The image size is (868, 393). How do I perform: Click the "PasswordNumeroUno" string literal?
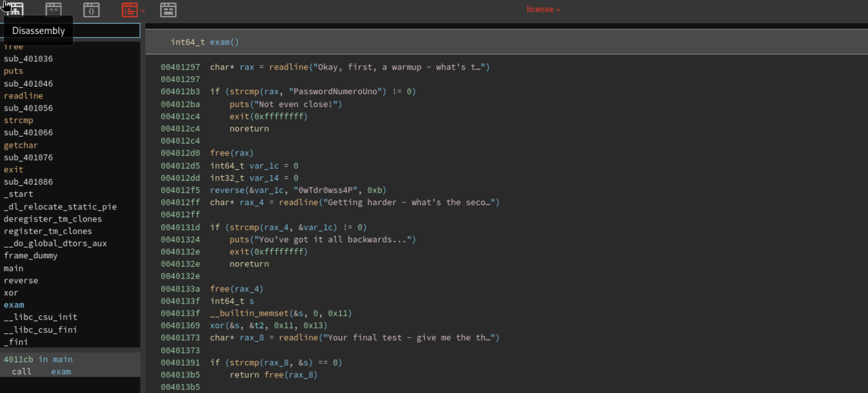337,91
